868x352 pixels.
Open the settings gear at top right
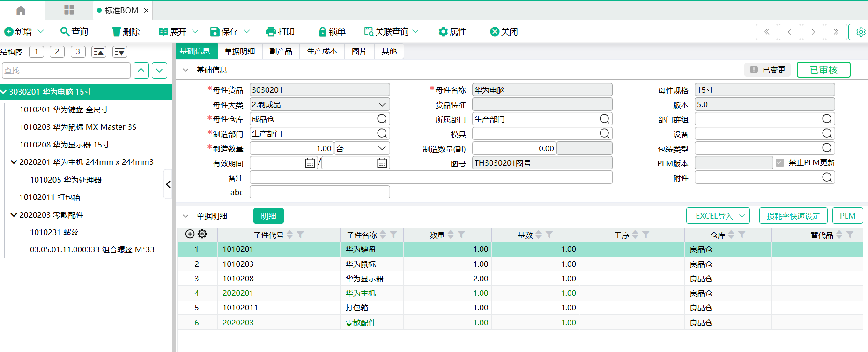[861, 32]
